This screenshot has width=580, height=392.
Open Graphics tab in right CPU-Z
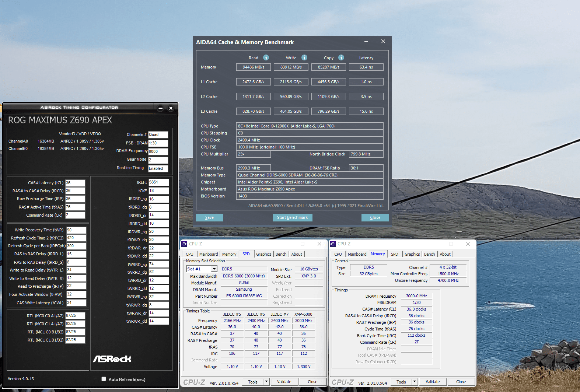[412, 254]
